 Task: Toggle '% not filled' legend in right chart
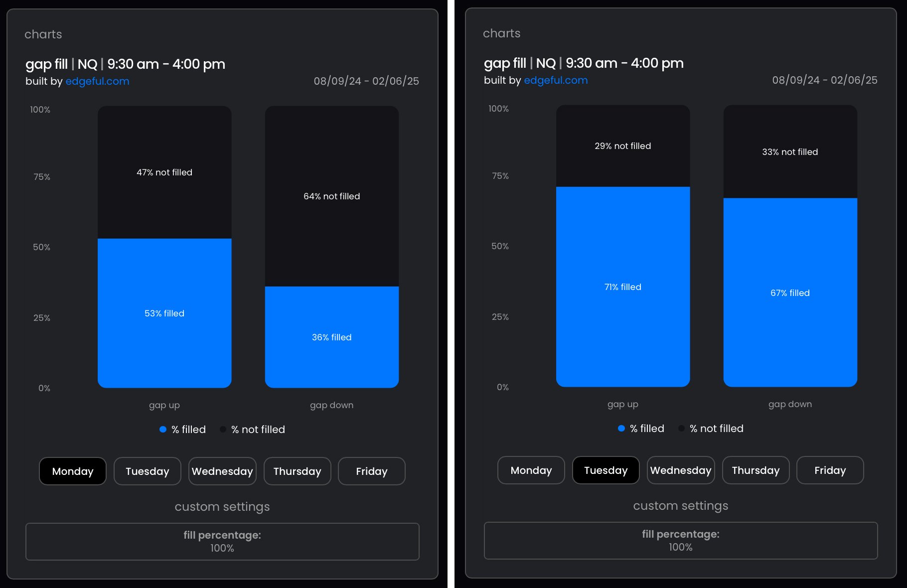[711, 428]
